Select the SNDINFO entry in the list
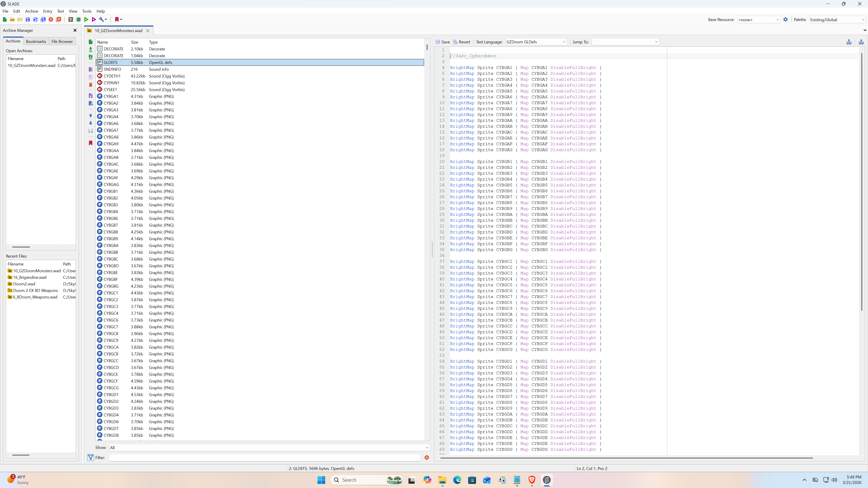The height and width of the screenshot is (488, 868). (112, 69)
